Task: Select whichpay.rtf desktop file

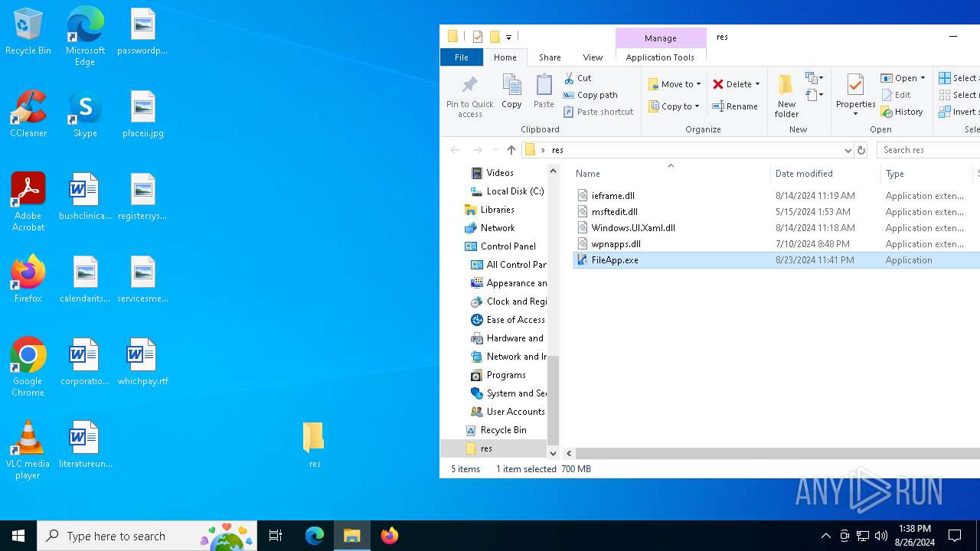Action: pyautogui.click(x=142, y=362)
